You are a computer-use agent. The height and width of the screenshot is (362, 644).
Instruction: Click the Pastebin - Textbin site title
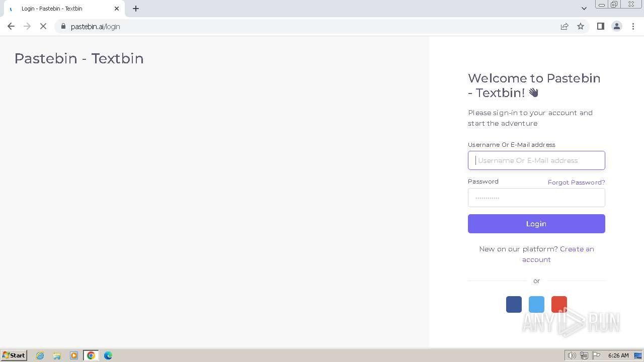[79, 58]
